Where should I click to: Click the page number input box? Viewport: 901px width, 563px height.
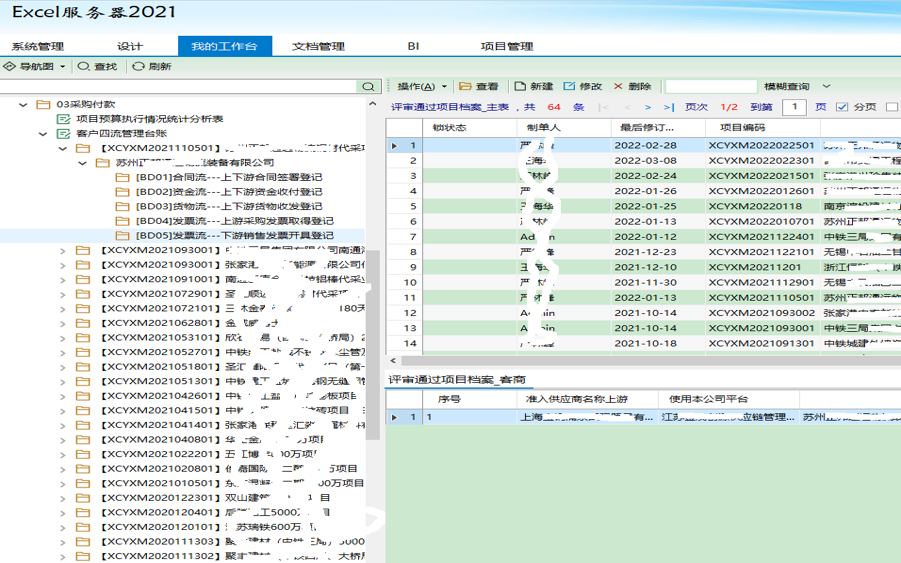click(x=795, y=107)
